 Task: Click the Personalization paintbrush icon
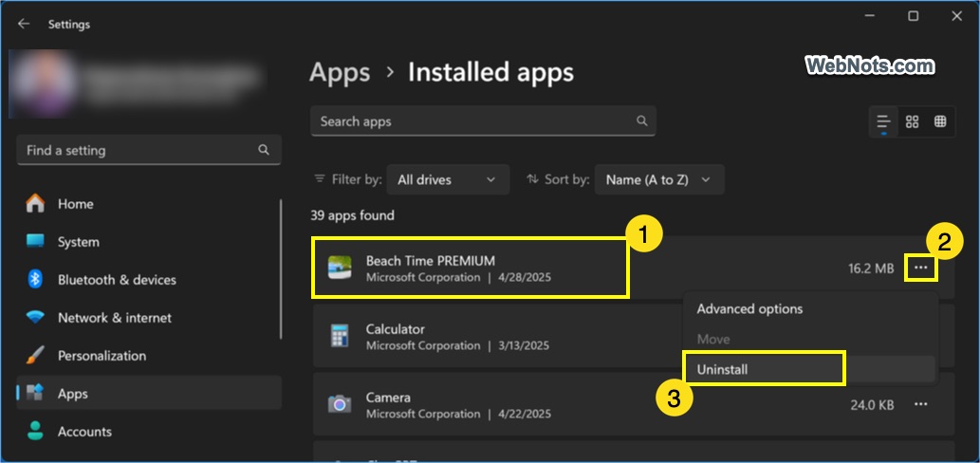pos(35,356)
